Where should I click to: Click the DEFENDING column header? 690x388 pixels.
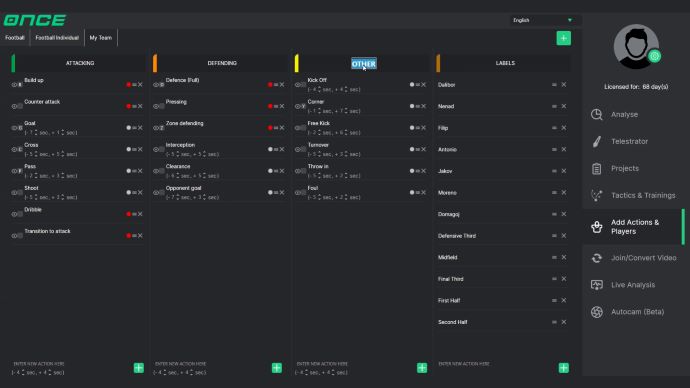click(x=222, y=63)
